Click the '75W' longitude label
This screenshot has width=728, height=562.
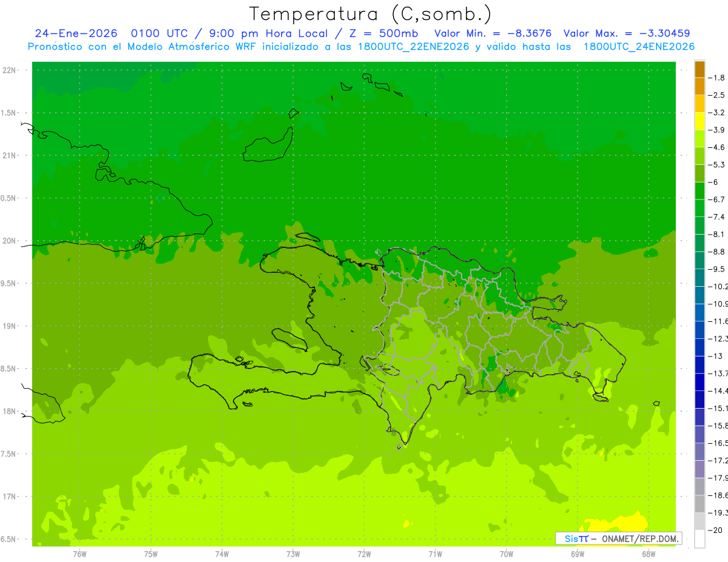151,554
